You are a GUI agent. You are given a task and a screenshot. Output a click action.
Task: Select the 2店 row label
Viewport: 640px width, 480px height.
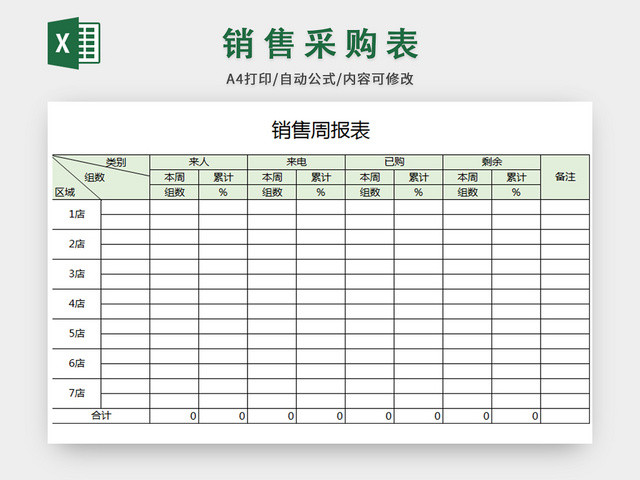click(x=77, y=244)
